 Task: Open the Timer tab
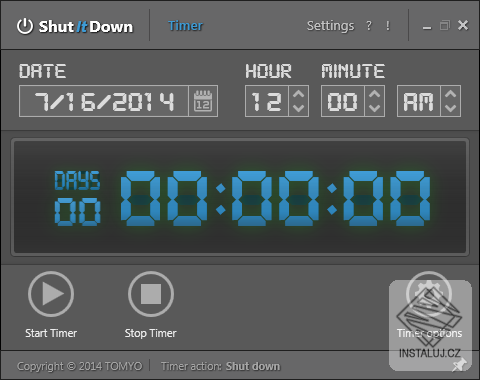(185, 26)
